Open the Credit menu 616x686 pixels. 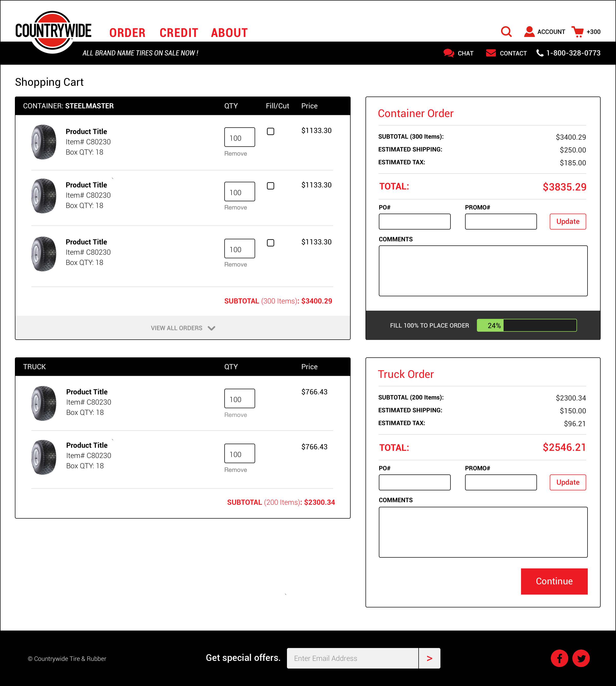pos(179,33)
